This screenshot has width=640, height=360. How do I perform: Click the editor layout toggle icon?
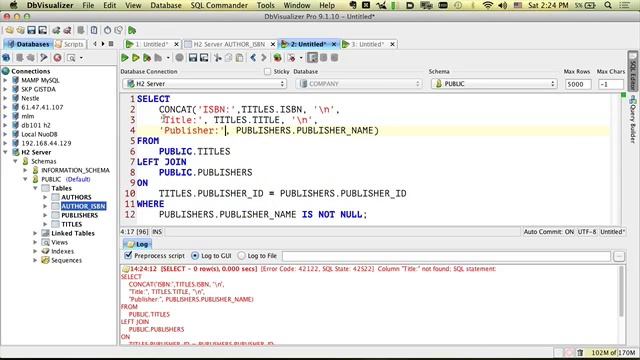click(312, 58)
